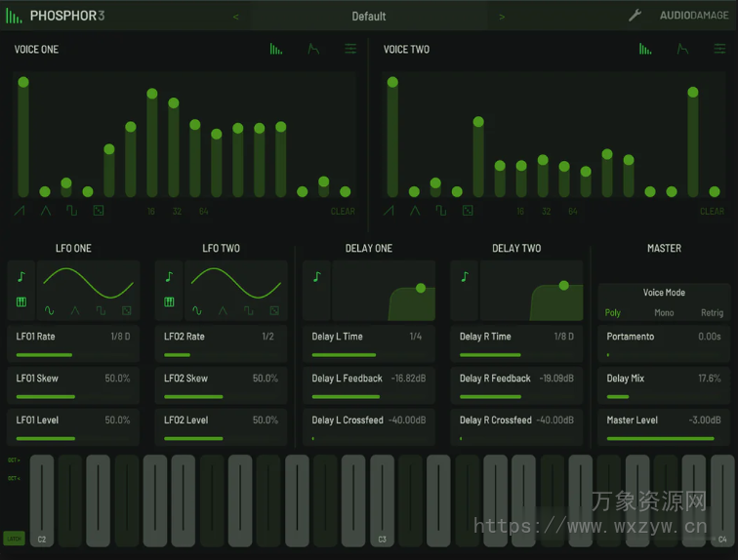Adjust the LFO1 Rate slider
The height and width of the screenshot is (560, 738).
coord(73,355)
